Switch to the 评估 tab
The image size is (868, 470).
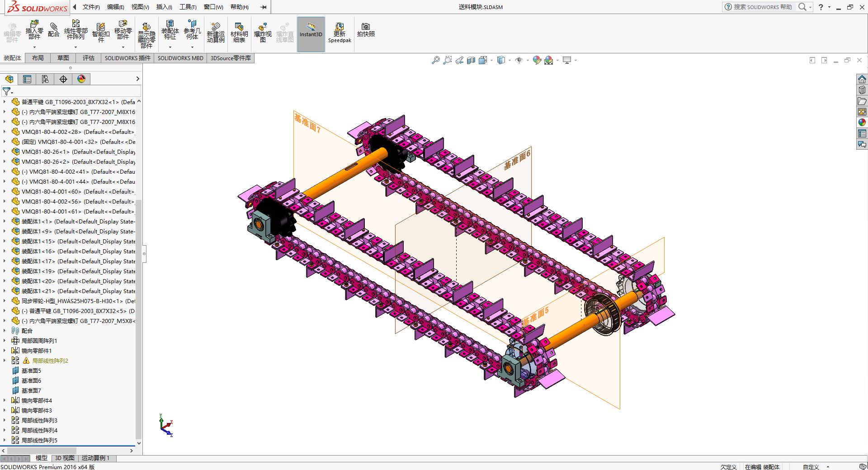(x=89, y=58)
